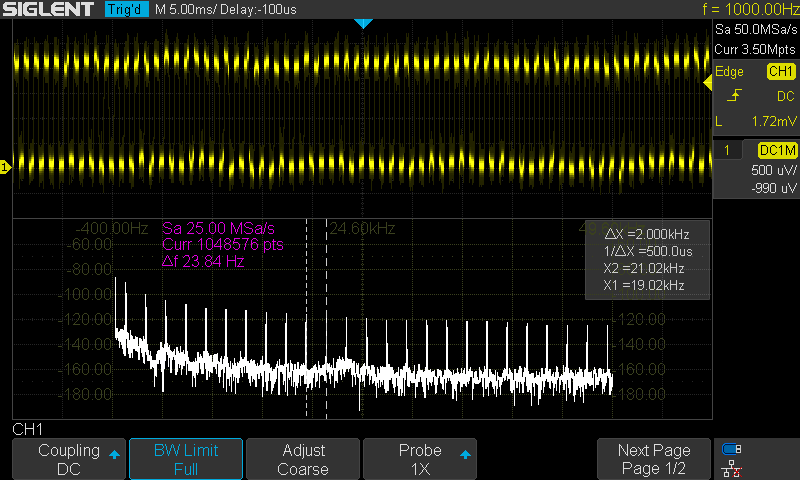The height and width of the screenshot is (480, 800).
Task: Toggle the BW Limit Full setting
Action: click(185, 459)
